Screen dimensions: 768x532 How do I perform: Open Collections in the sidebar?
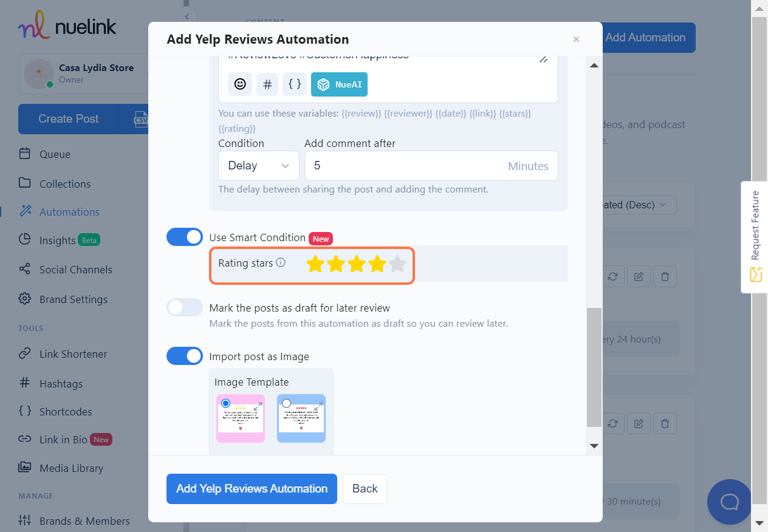coord(65,184)
